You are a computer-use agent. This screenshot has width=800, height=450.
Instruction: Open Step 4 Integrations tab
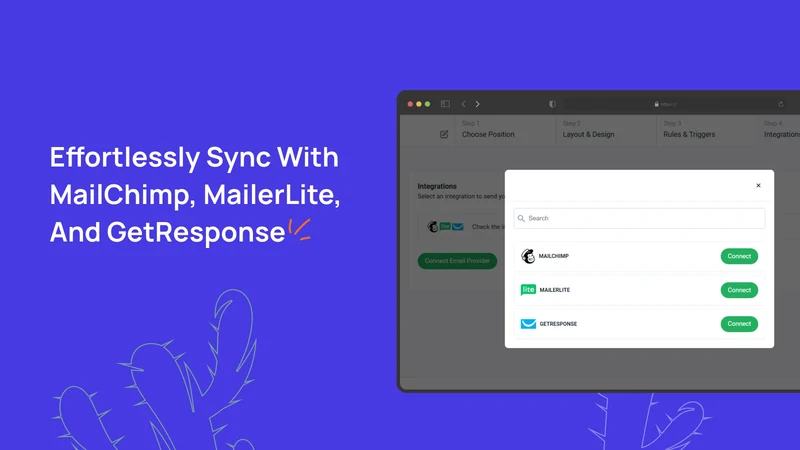point(781,130)
